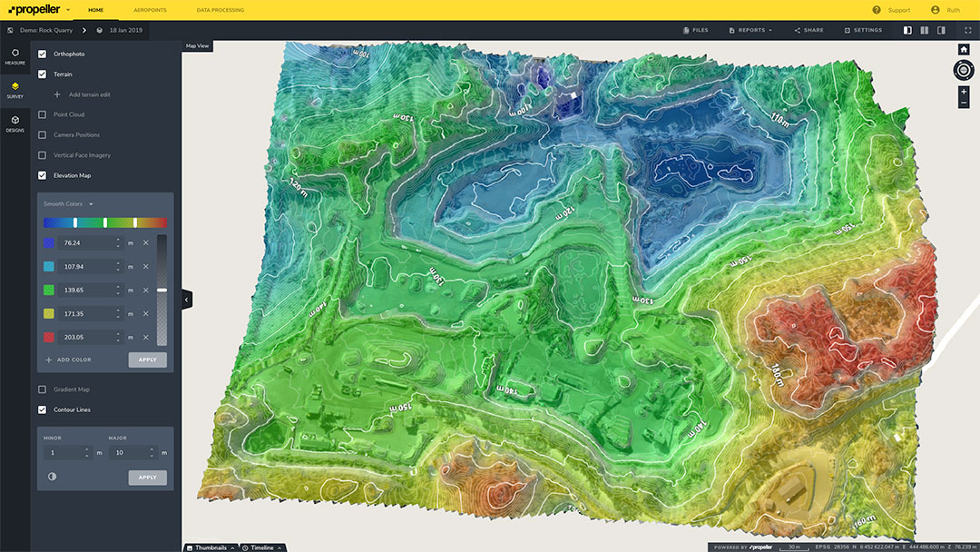The image size is (980, 552).
Task: Open the Survey layers panel
Action: click(x=15, y=90)
